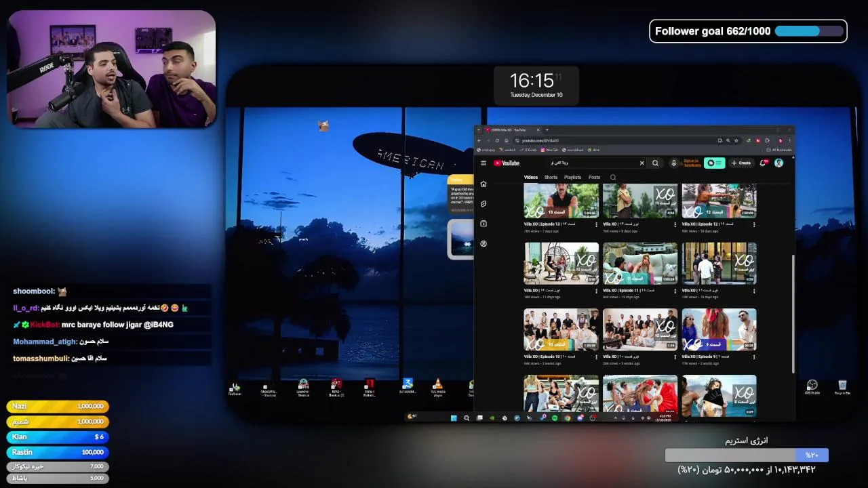Open Episode 13 video thumbnail
Image resolution: width=868 pixels, height=488 pixels.
(x=561, y=201)
